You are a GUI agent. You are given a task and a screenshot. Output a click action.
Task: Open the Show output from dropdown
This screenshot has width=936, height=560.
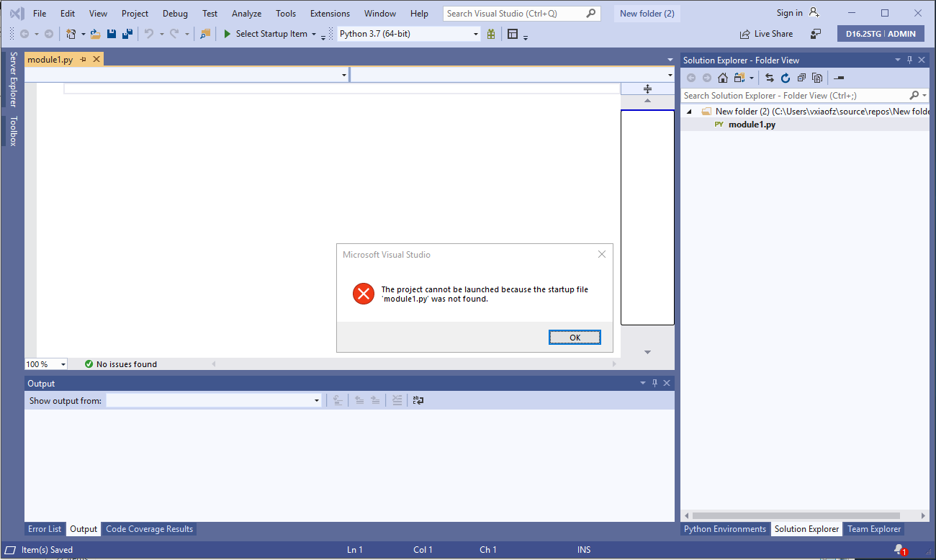pyautogui.click(x=317, y=401)
